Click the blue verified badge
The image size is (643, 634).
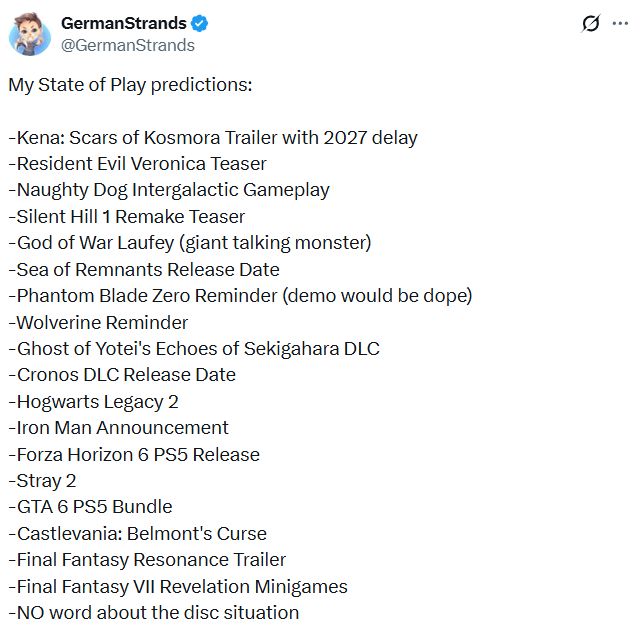click(200, 23)
